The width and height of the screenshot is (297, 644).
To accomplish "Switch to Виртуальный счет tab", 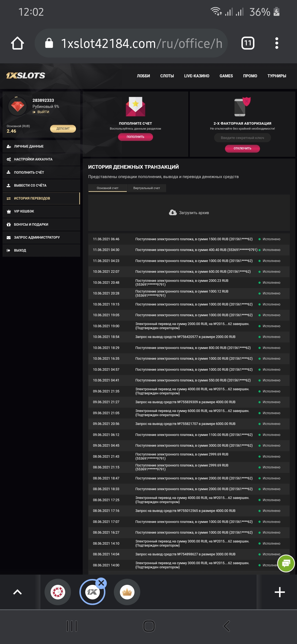I will point(147,188).
